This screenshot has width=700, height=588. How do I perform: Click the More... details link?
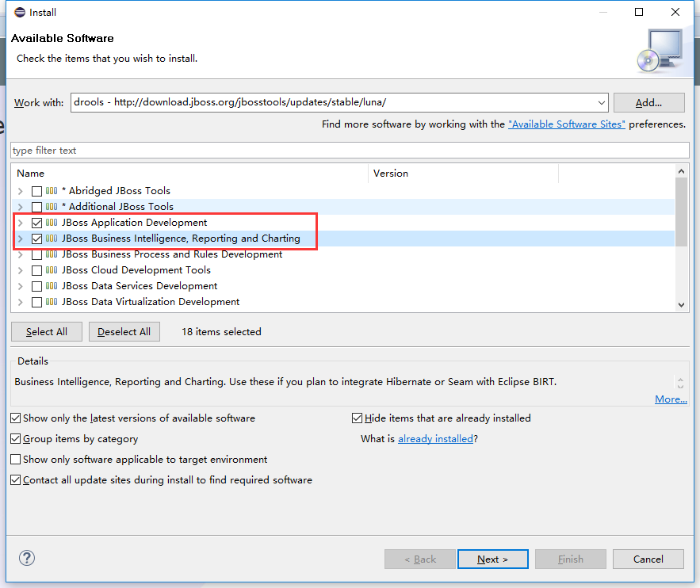pyautogui.click(x=671, y=399)
